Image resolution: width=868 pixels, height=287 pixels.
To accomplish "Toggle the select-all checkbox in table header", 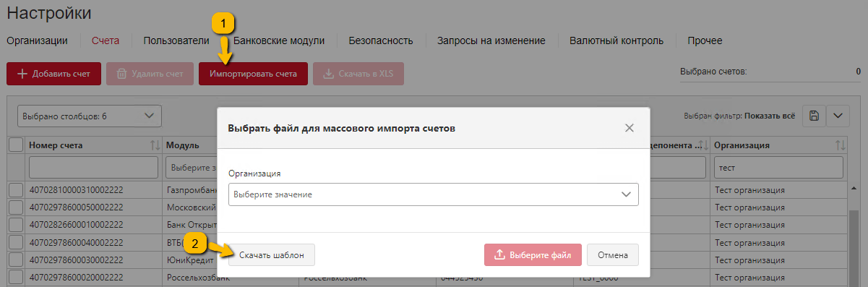I will [x=16, y=145].
